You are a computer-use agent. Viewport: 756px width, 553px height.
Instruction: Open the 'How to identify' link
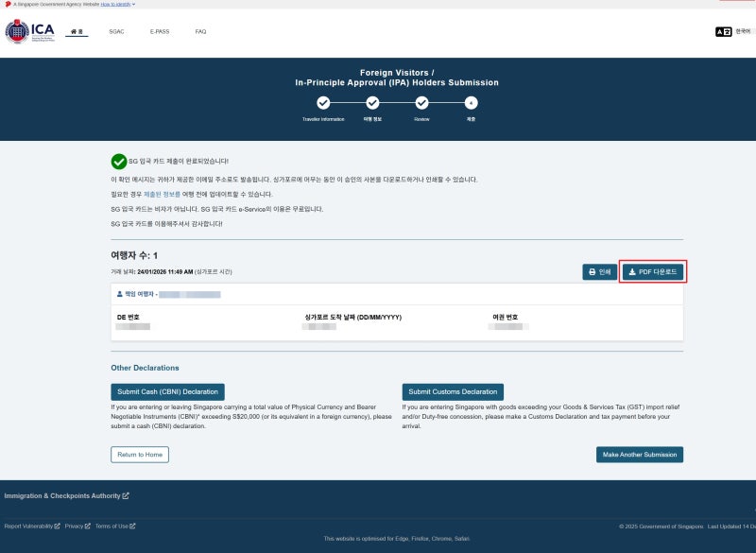click(x=115, y=4)
